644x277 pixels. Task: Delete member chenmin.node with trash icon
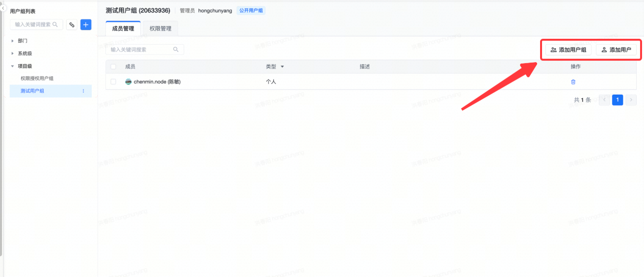tap(573, 82)
